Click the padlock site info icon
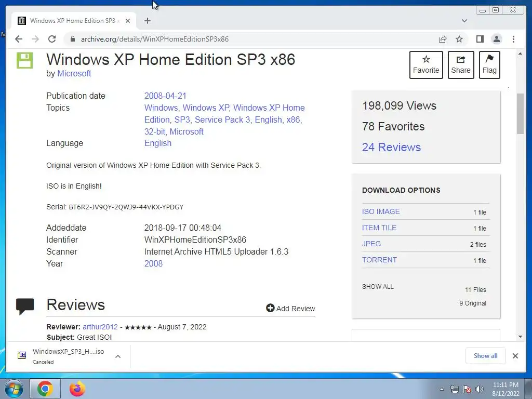Screen dimensions: 532x399 [x=72, y=39]
